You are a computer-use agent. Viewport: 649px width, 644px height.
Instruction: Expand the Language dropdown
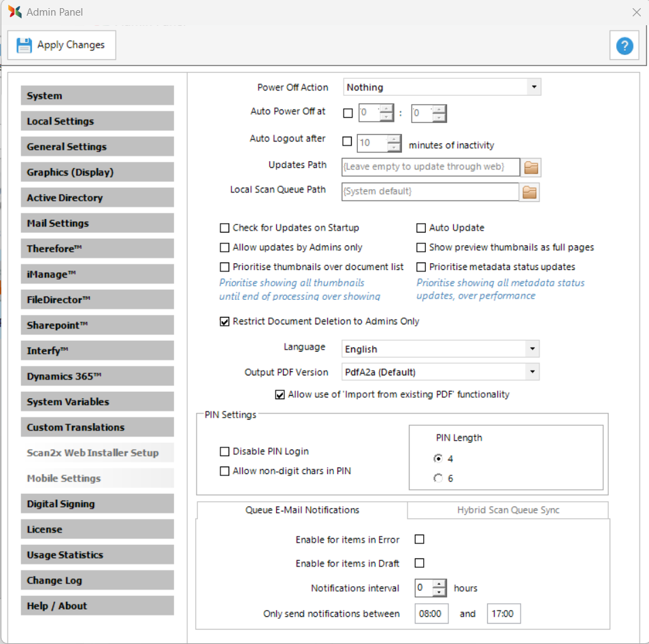pyautogui.click(x=531, y=349)
